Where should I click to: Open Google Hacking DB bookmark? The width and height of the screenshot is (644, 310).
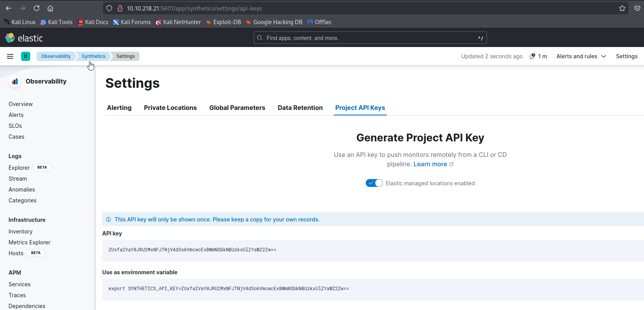(x=274, y=22)
